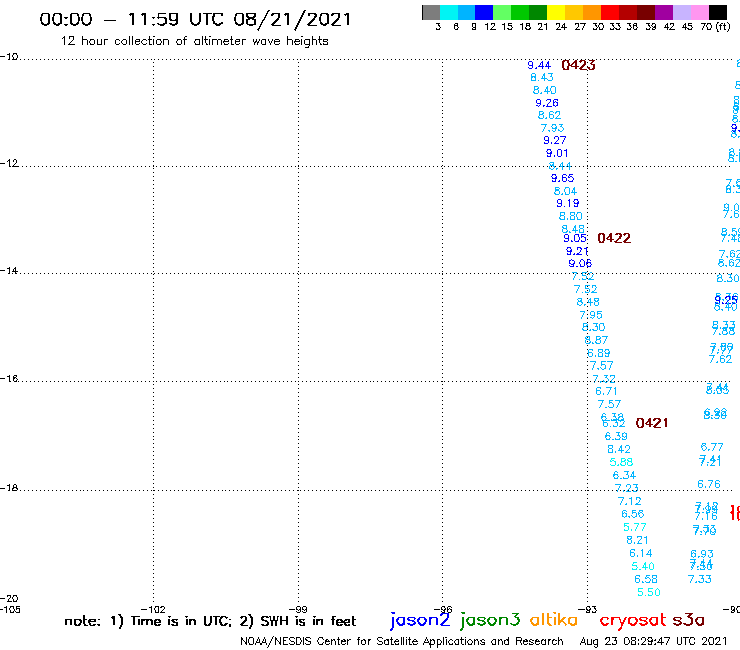Image resolution: width=740 pixels, height=650 pixels.
Task: Click the value '6.89' on the track
Action: point(598,353)
